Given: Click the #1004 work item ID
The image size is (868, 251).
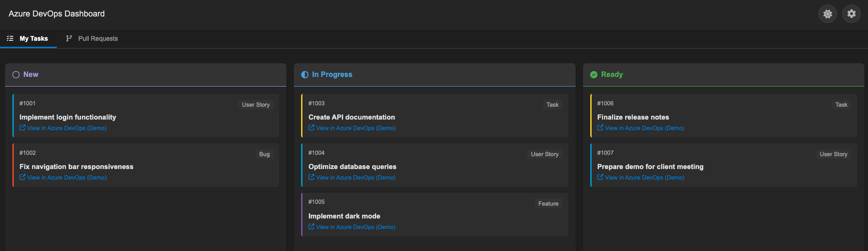Looking at the screenshot, I should point(316,153).
